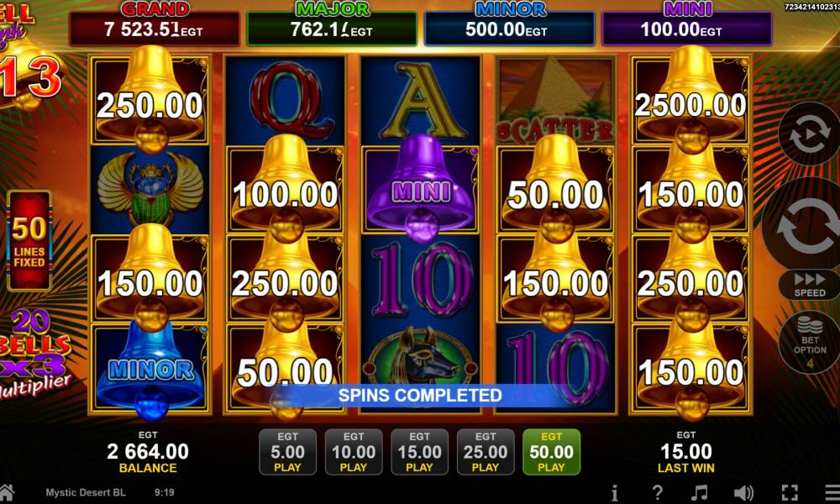Start autoplay with the small circular arrows icon

(810, 134)
